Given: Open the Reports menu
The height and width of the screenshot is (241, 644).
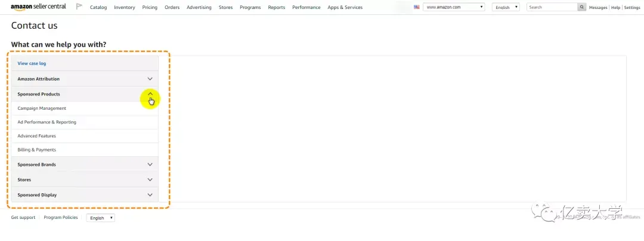Looking at the screenshot, I should click(x=277, y=7).
